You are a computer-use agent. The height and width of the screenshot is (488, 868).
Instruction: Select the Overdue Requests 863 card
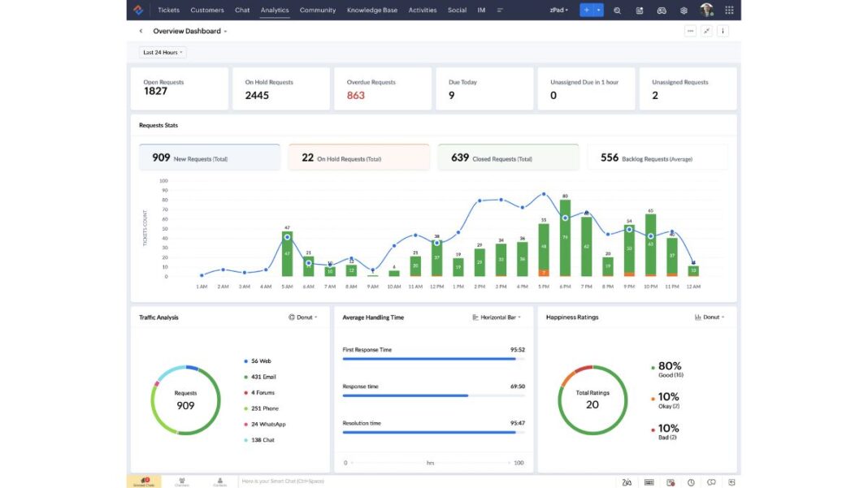[x=382, y=89]
